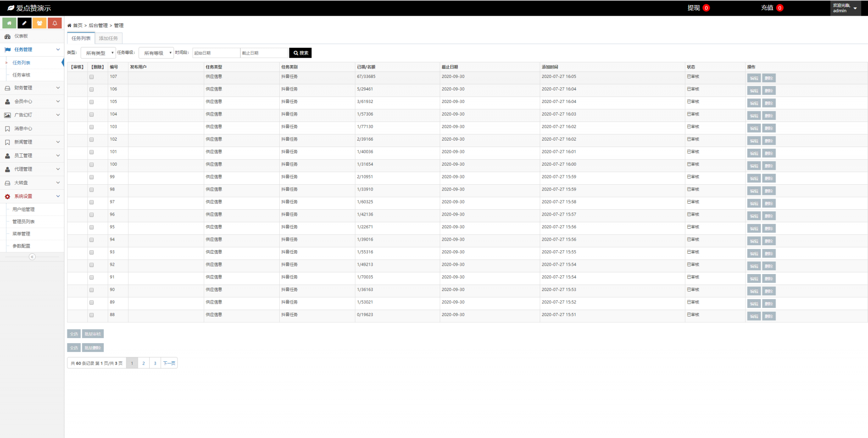Check the checkbox for task 88
The height and width of the screenshot is (438, 868).
click(92, 315)
